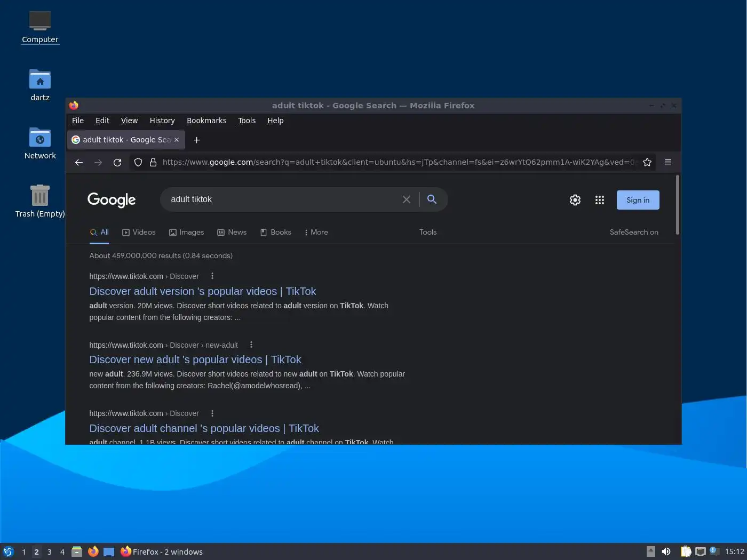Open the Firefox hamburger application menu
Screen dimensions: 747x560
[668, 162]
